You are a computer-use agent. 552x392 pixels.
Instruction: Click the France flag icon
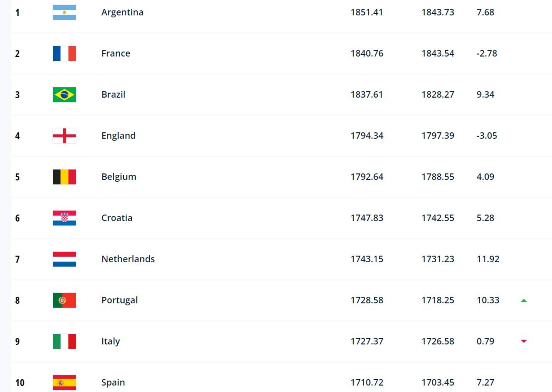click(64, 53)
